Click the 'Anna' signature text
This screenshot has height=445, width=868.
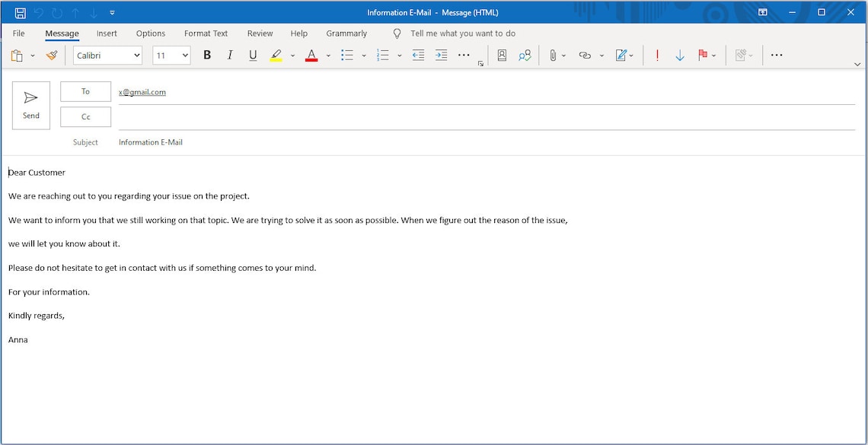[18, 339]
